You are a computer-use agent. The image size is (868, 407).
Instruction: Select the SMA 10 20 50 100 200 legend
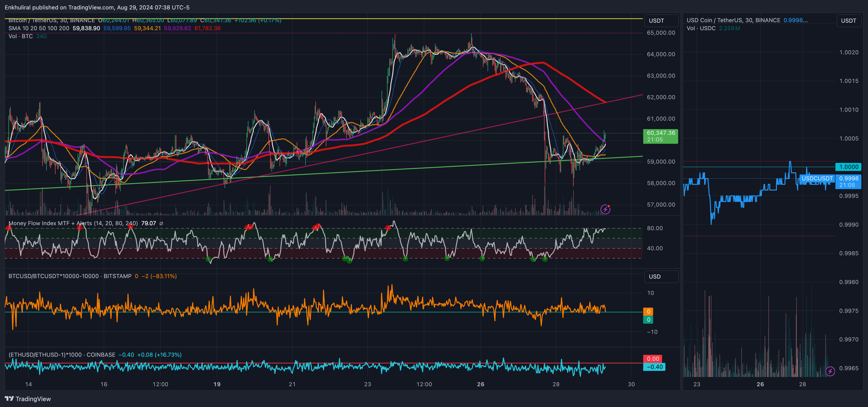pos(39,28)
